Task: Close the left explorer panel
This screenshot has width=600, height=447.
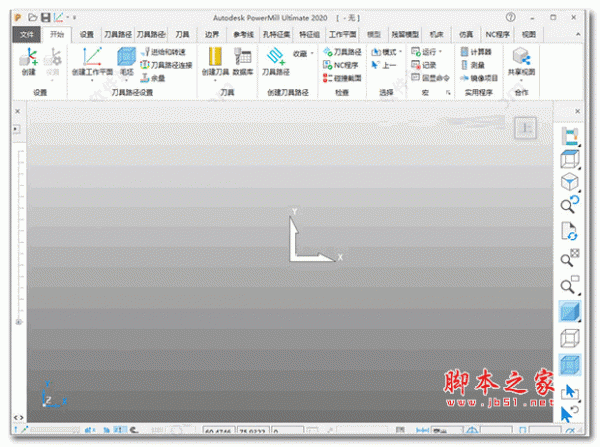Action: (x=18, y=111)
